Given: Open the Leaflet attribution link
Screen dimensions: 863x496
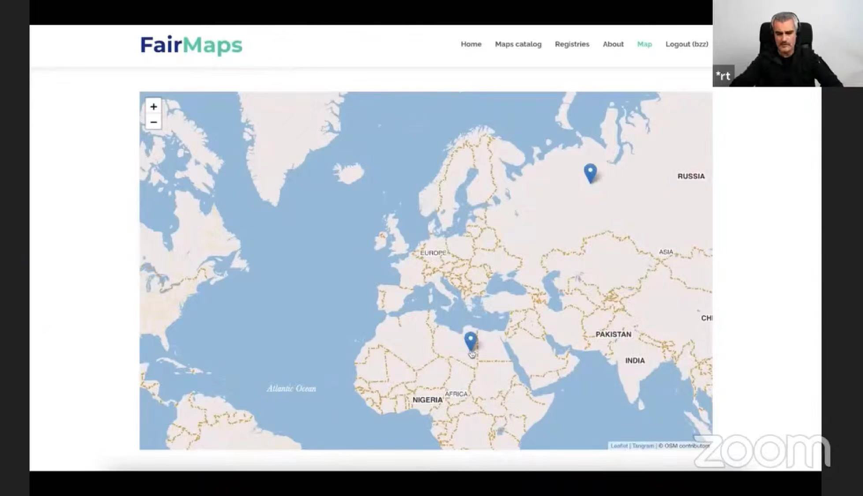Looking at the screenshot, I should coord(619,446).
